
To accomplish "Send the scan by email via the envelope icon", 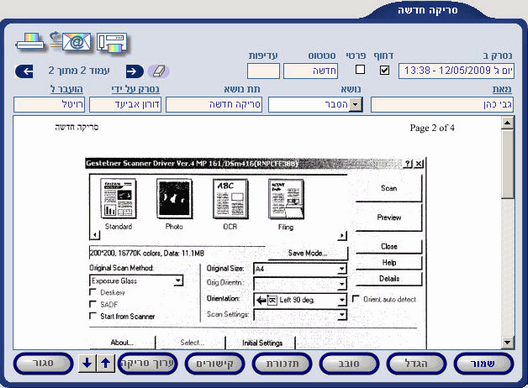I will pyautogui.click(x=71, y=42).
